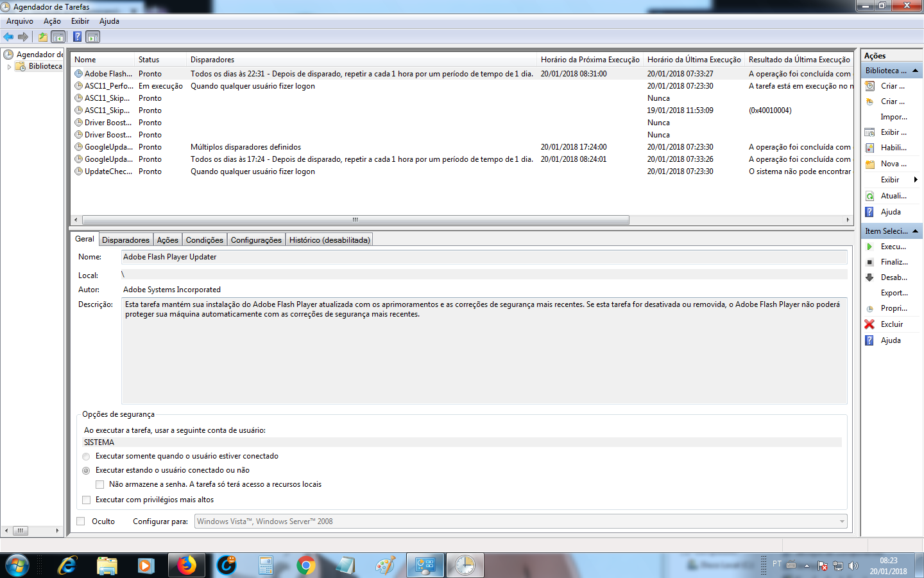Open the Histórico (desabilitada) tab
924x578 pixels.
(x=329, y=240)
